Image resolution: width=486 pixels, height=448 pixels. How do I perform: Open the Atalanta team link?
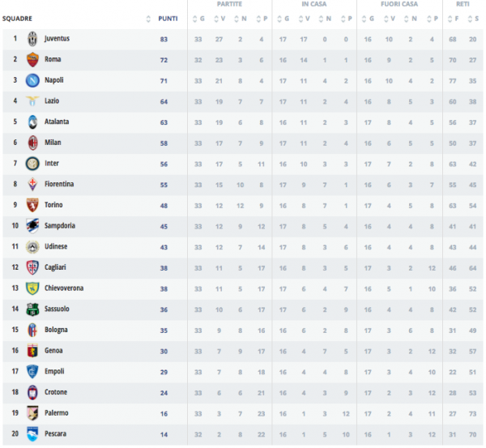click(57, 122)
